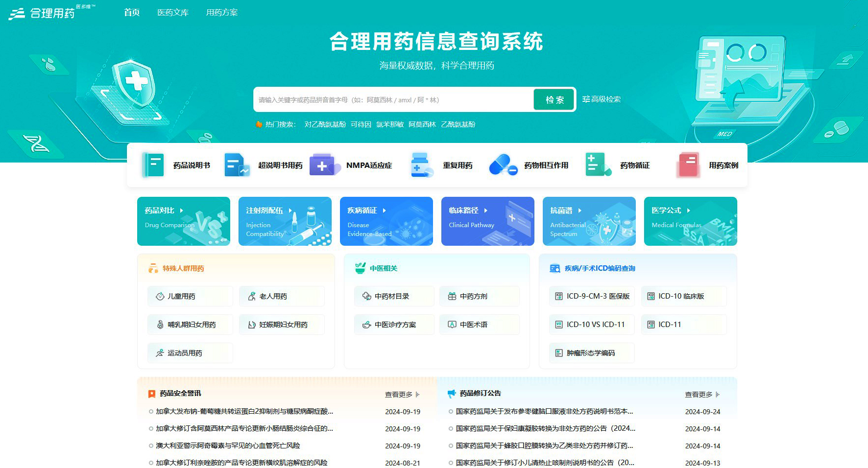
Task: Go to the 首页 tab
Action: pos(132,13)
